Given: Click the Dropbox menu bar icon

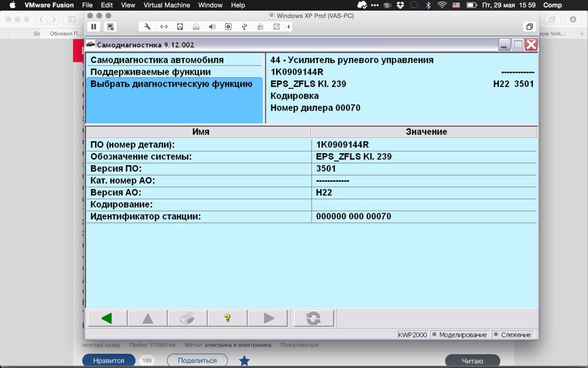Looking at the screenshot, I should (401, 6).
